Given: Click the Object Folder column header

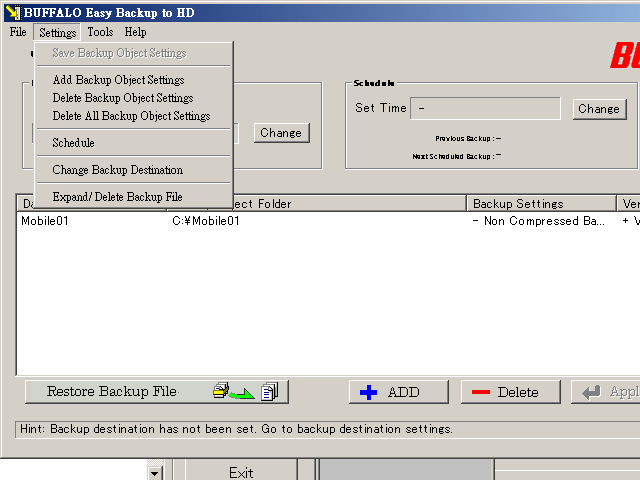Looking at the screenshot, I should 316,204.
